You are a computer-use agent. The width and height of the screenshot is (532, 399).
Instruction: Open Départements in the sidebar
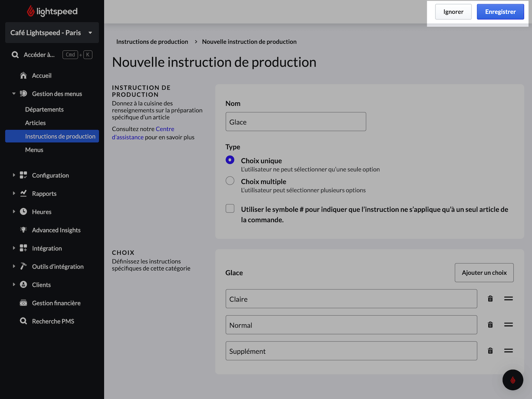pyautogui.click(x=44, y=110)
